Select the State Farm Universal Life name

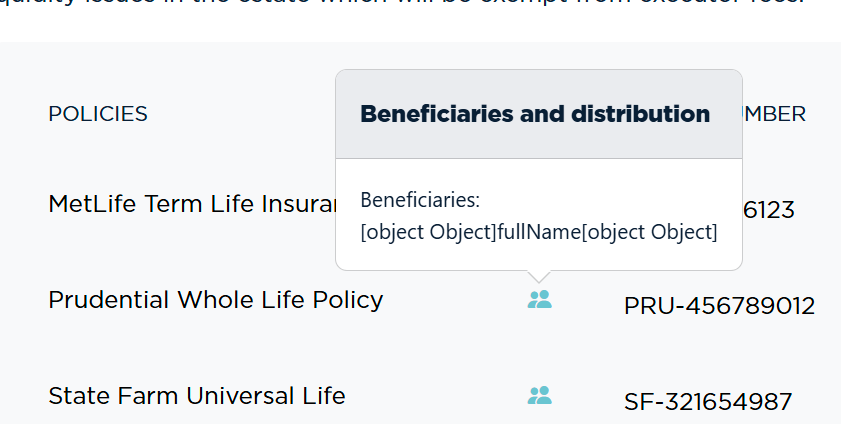[x=197, y=395]
